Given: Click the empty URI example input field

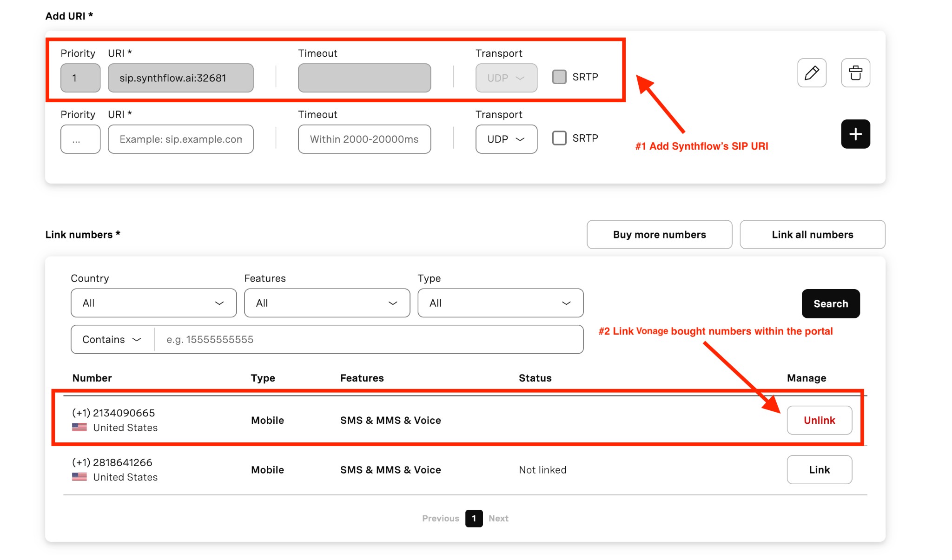Looking at the screenshot, I should click(x=180, y=139).
